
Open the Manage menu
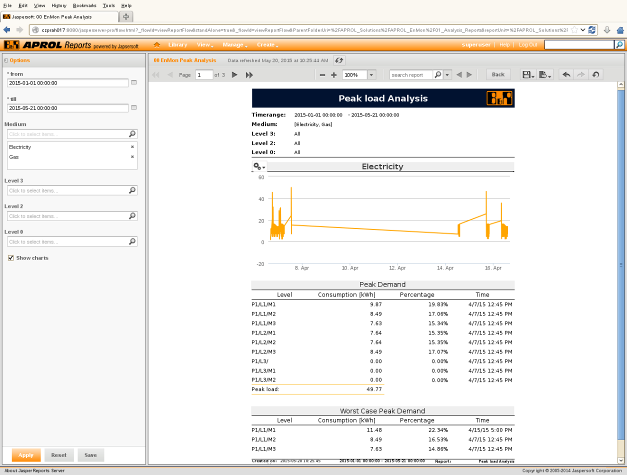point(235,45)
